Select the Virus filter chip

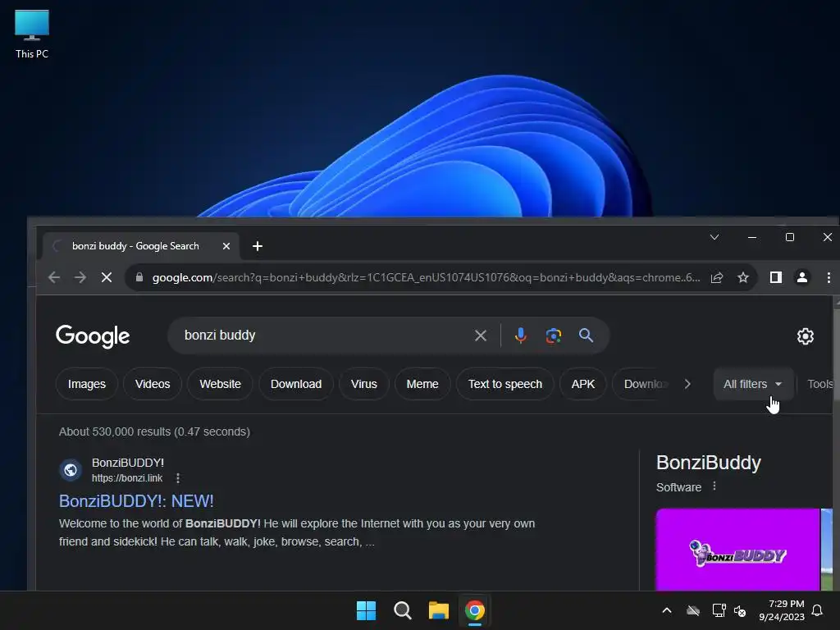pyautogui.click(x=364, y=384)
